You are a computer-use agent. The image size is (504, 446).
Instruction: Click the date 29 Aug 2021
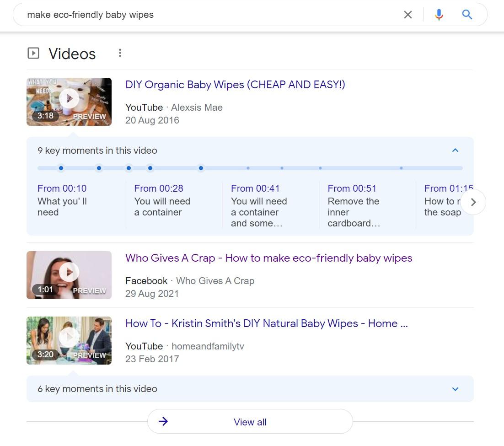tap(152, 294)
